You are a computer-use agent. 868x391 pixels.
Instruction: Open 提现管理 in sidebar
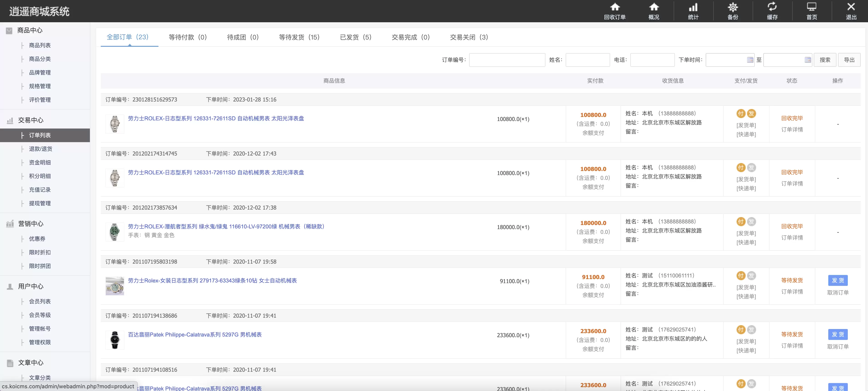point(40,203)
